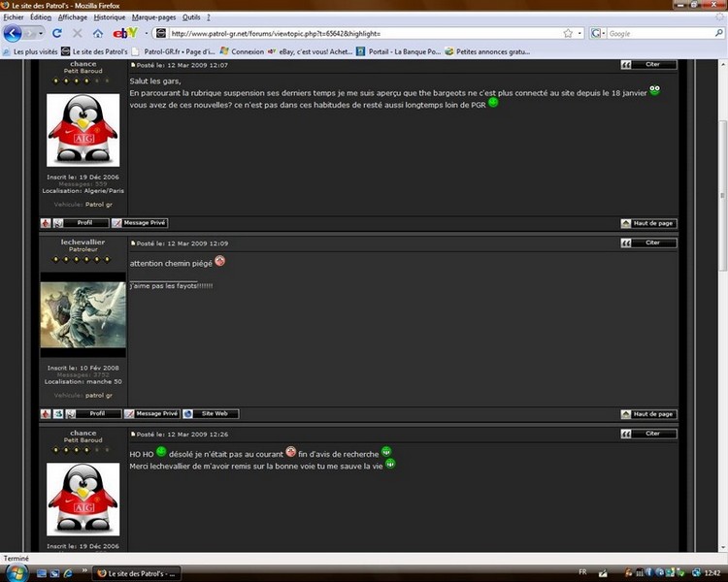Send Message Privé to chance
728x582 pixels.
[139, 223]
